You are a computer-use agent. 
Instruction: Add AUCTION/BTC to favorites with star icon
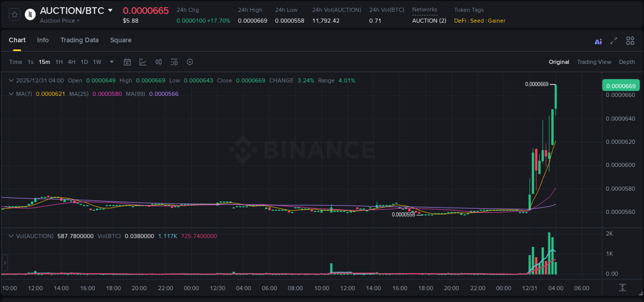15,14
